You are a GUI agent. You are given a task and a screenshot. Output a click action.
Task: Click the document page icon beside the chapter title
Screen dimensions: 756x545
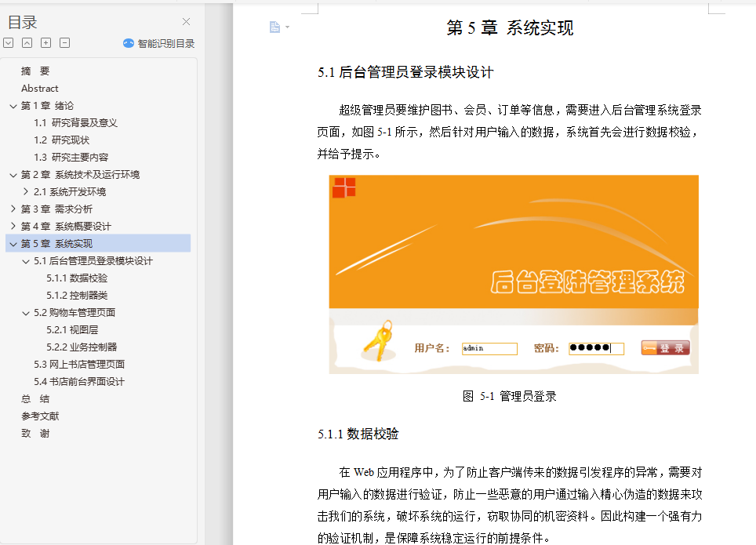click(274, 27)
